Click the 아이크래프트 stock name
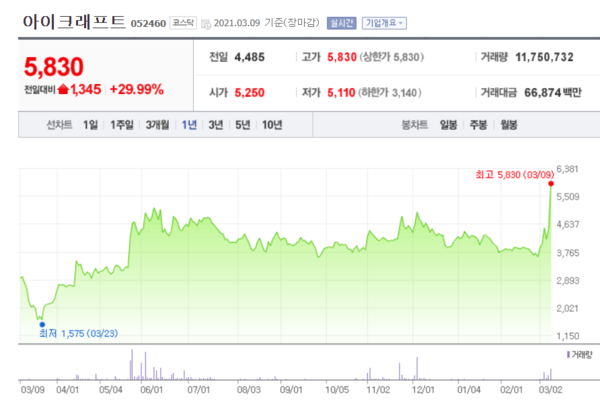 74,21
